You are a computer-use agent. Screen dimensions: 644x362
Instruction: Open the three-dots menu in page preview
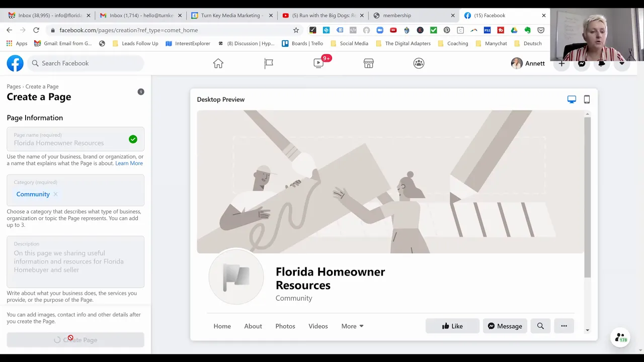click(564, 326)
